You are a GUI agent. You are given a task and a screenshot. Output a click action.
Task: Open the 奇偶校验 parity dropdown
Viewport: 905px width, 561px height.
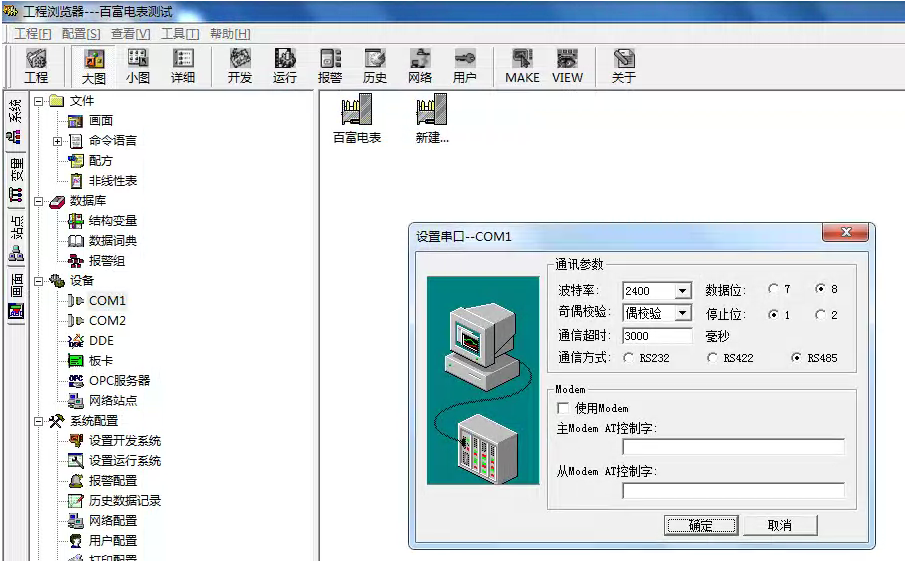pos(683,313)
